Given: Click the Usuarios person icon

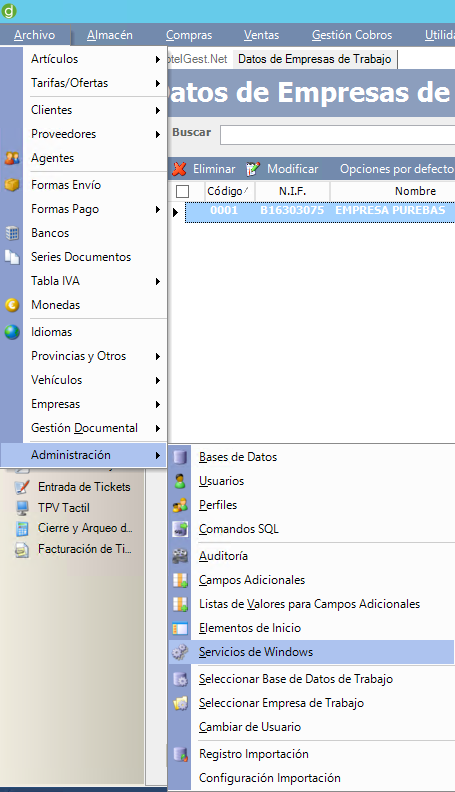Looking at the screenshot, I should tap(180, 481).
